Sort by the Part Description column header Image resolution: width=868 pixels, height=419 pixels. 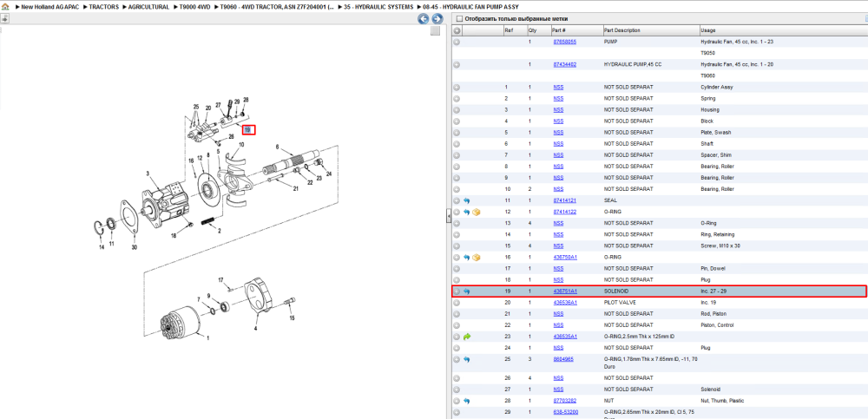pyautogui.click(x=622, y=30)
